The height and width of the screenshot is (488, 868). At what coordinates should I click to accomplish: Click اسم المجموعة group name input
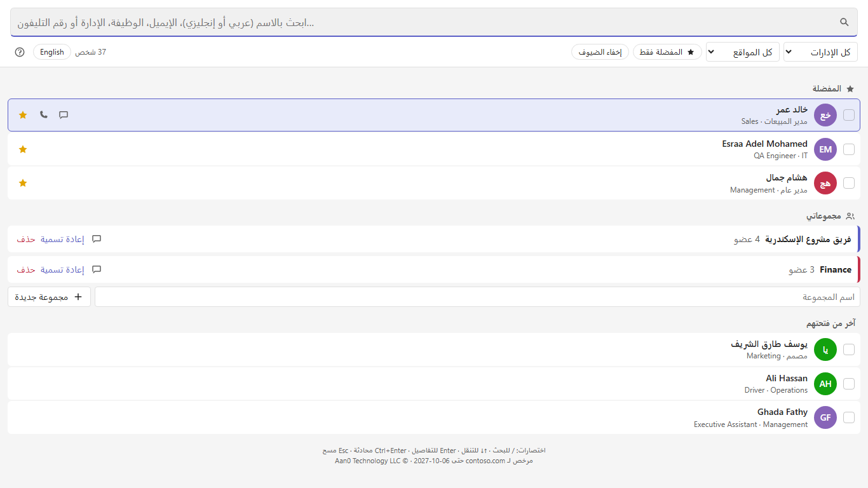pyautogui.click(x=477, y=297)
